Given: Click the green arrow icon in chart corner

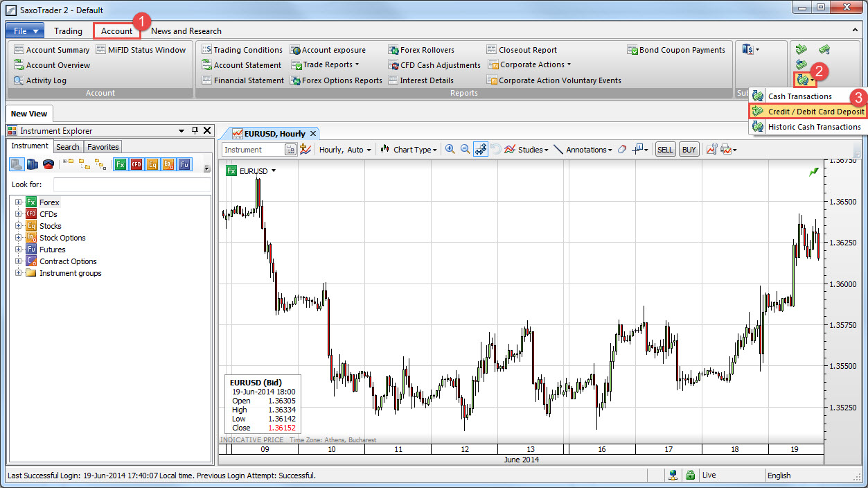Looking at the screenshot, I should (814, 172).
